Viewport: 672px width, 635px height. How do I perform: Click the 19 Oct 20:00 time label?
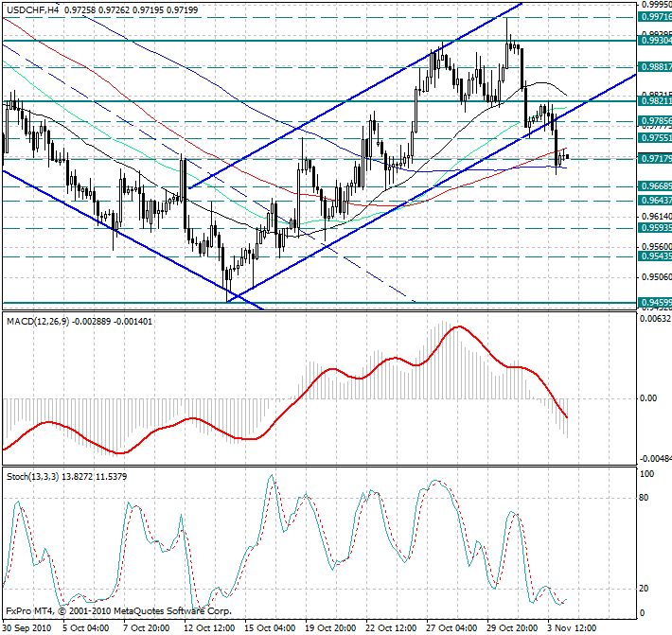click(330, 628)
